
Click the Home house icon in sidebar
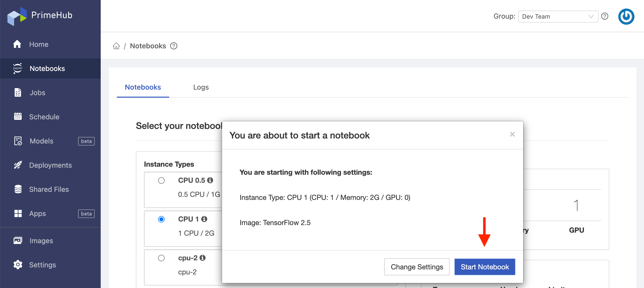coord(17,44)
